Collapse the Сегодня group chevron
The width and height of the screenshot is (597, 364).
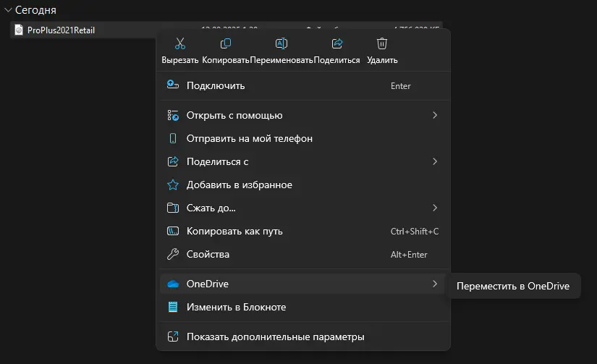pos(8,10)
